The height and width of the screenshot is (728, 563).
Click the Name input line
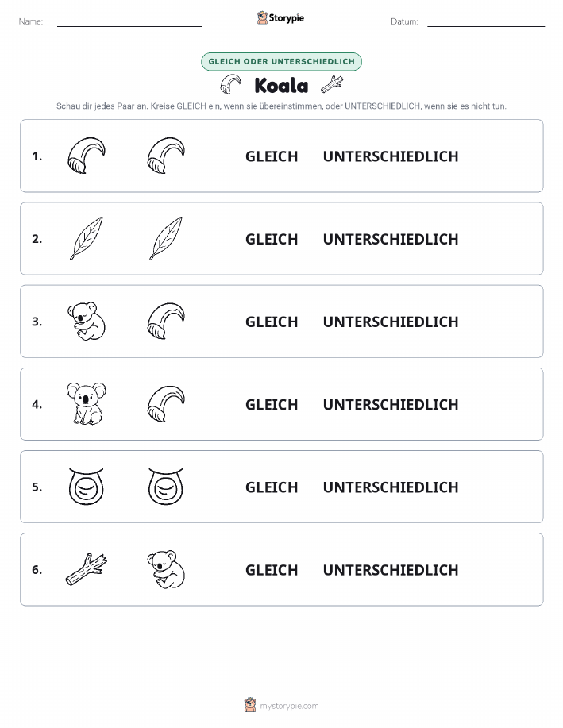coord(129,22)
